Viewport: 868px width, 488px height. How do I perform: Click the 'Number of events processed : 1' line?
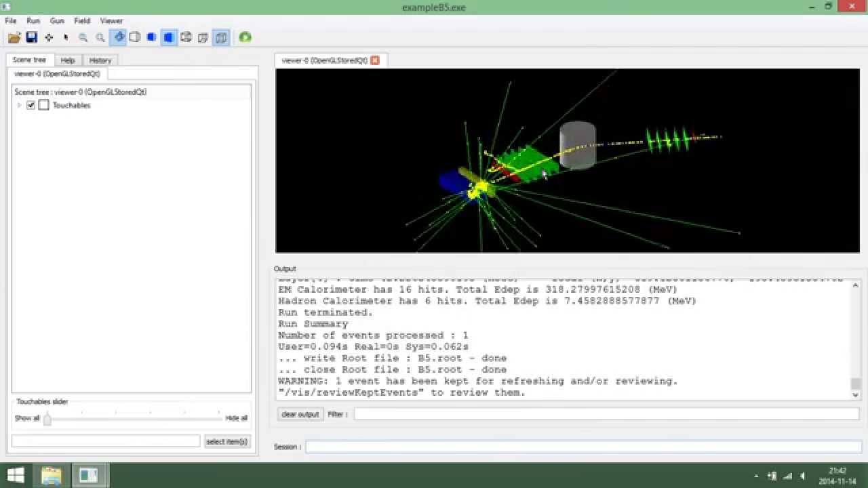point(373,335)
